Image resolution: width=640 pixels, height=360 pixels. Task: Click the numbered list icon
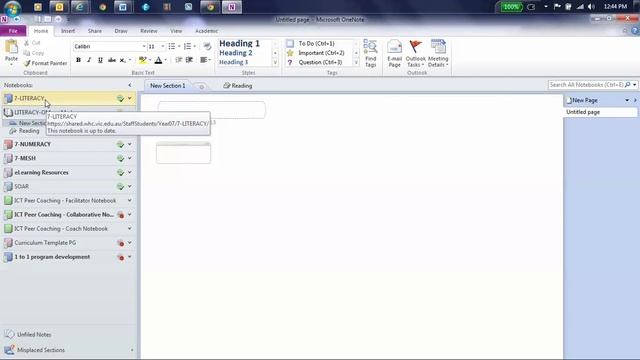coord(187,47)
